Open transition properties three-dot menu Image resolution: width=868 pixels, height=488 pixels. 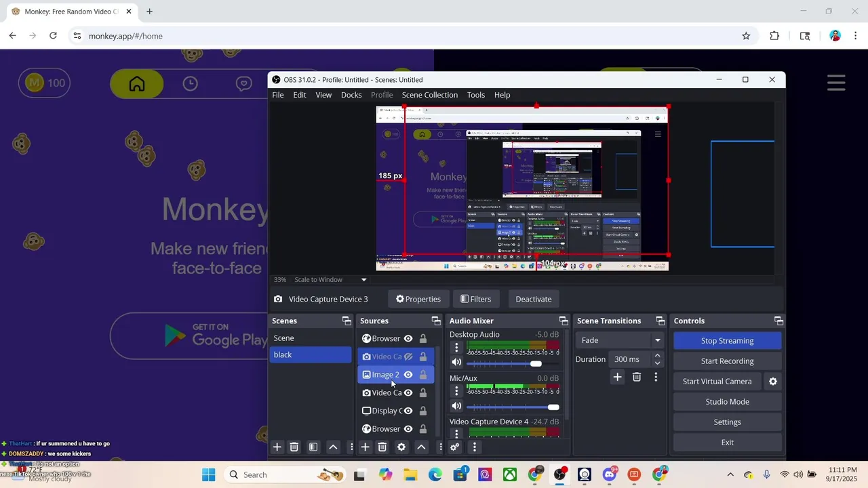[x=656, y=377]
